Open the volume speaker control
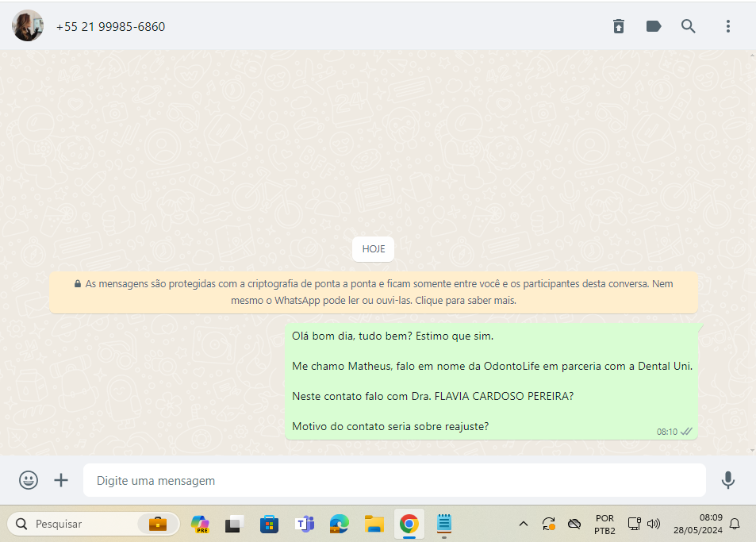 pos(654,524)
